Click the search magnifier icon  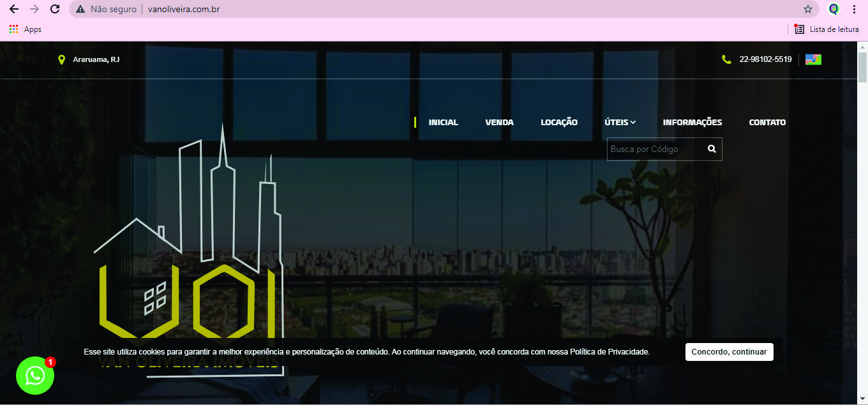point(712,149)
